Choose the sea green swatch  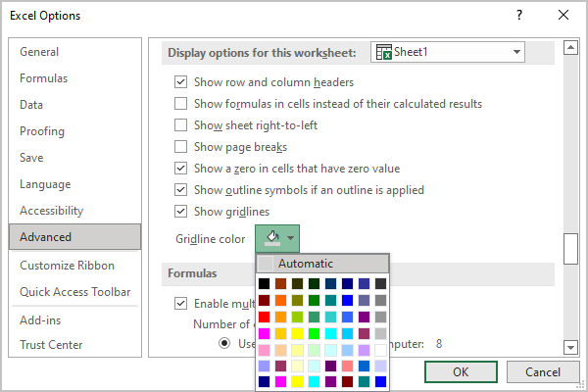tap(314, 317)
